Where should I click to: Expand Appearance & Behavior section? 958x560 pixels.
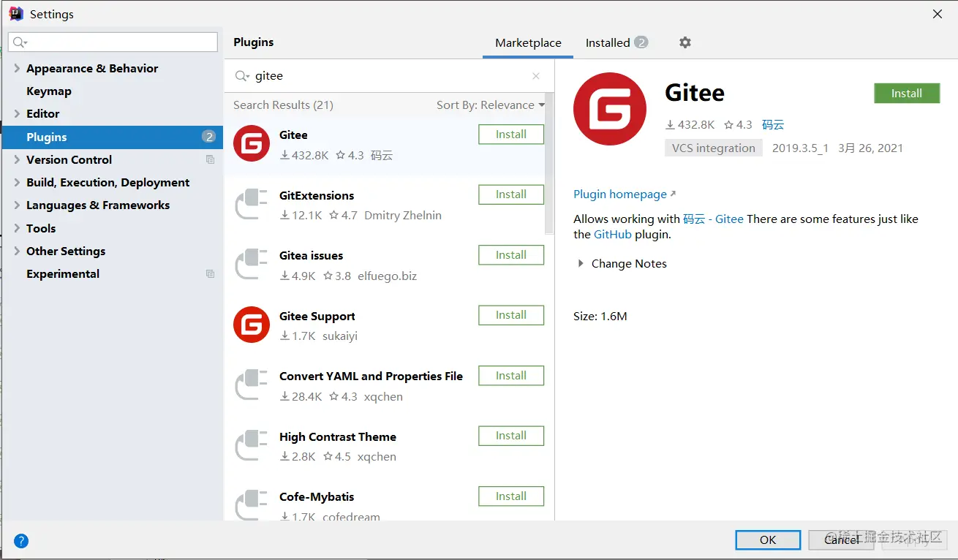point(17,68)
